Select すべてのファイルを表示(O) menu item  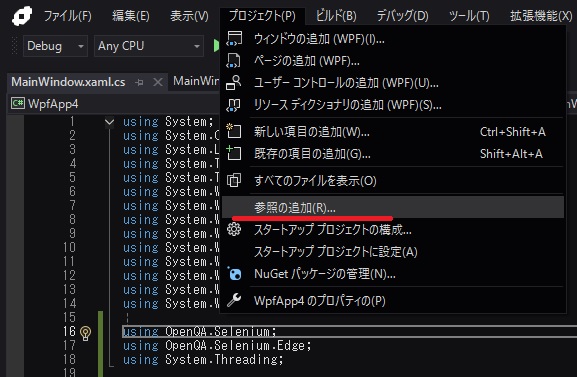point(393,180)
